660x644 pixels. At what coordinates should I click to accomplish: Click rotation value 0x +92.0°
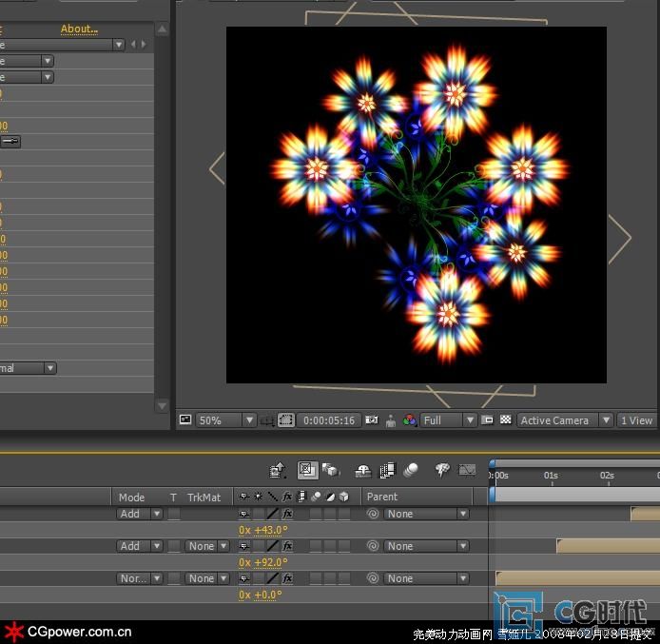(x=263, y=562)
